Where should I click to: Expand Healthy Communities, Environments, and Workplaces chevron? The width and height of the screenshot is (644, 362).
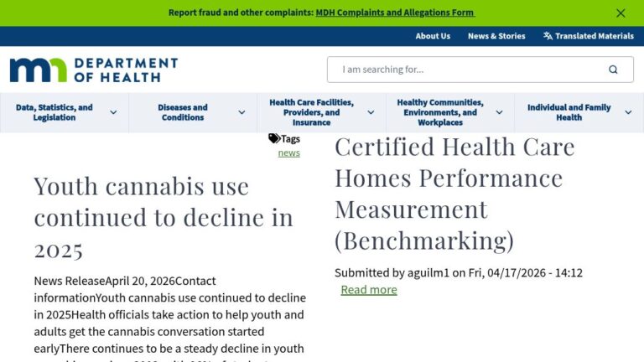[x=499, y=113]
